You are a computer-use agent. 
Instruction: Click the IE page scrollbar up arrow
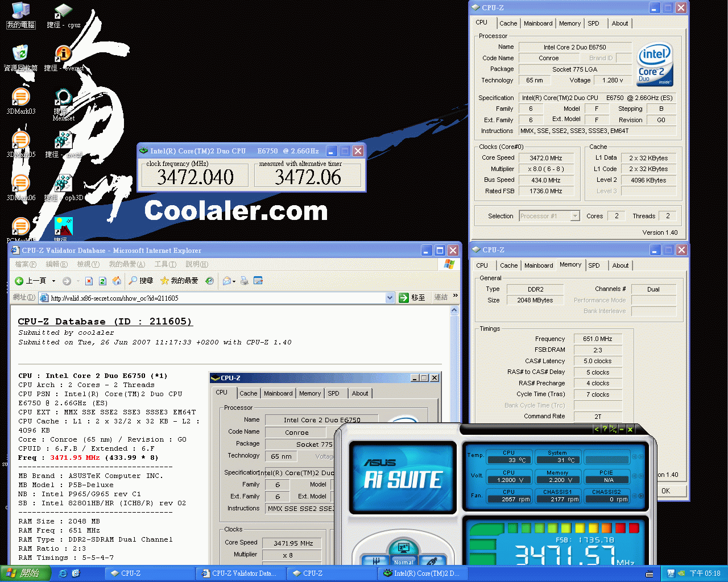(x=454, y=310)
